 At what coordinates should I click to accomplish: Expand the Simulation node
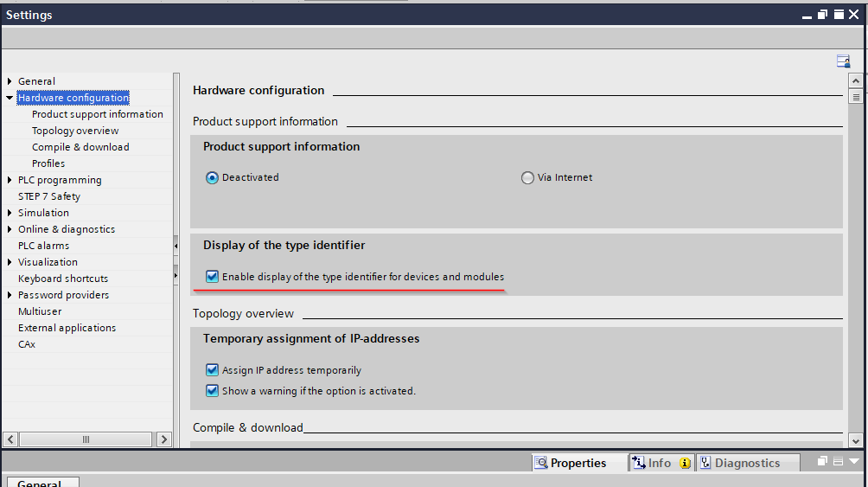(x=10, y=213)
